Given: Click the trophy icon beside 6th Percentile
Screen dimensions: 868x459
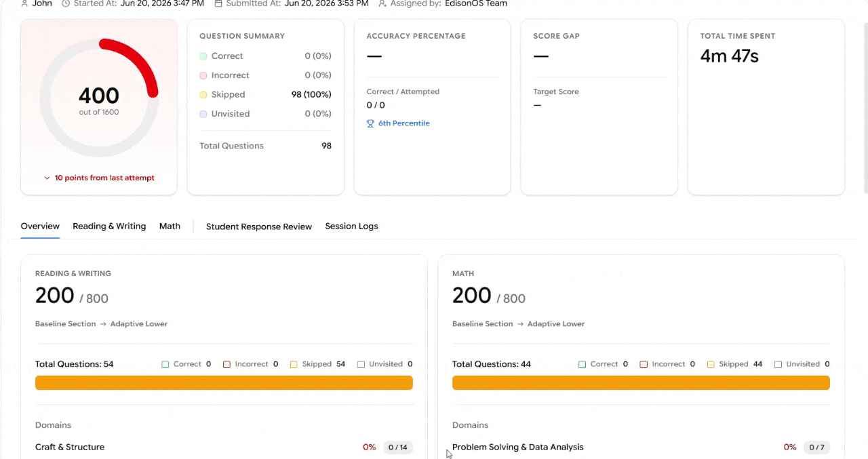Looking at the screenshot, I should (370, 123).
